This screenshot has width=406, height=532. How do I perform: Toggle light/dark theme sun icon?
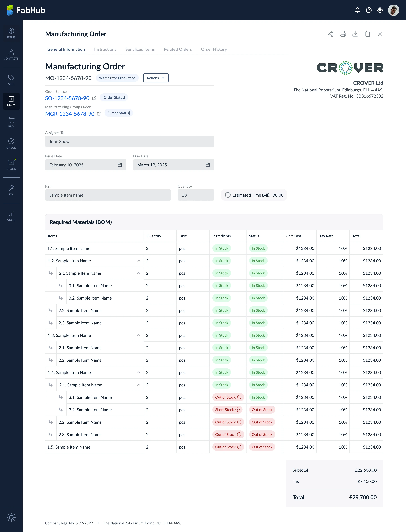(11, 517)
